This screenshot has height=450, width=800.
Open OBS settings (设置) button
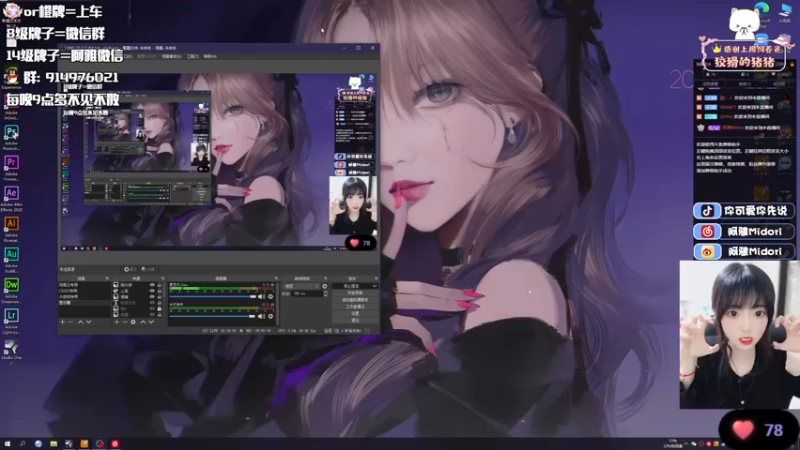[355, 313]
